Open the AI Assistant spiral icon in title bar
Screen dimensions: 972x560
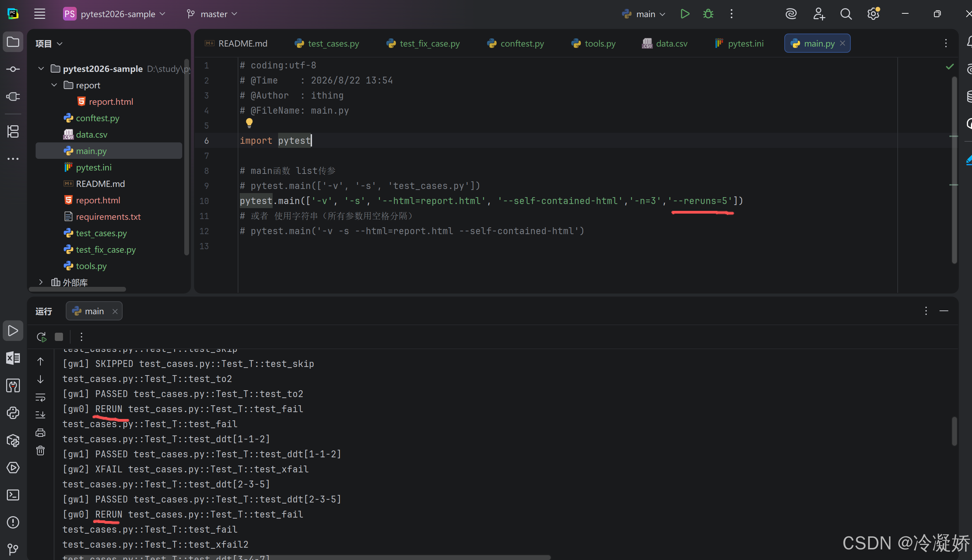tap(791, 14)
